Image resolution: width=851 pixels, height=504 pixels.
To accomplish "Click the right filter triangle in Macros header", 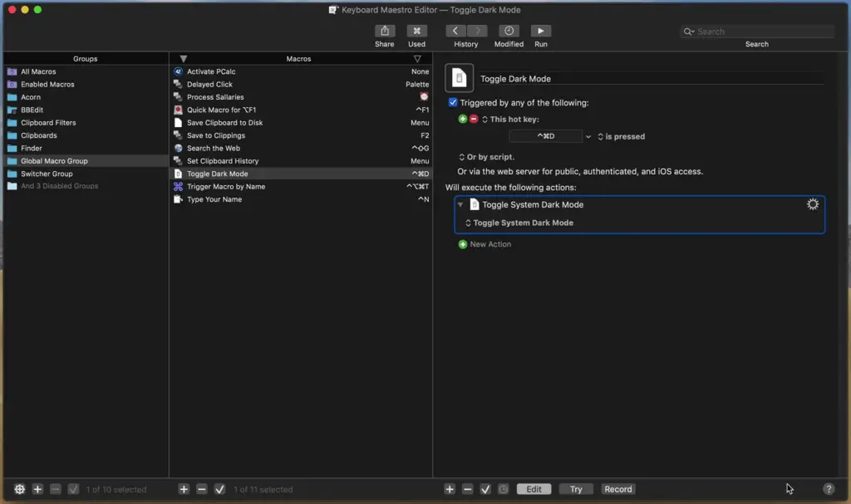I will pos(417,59).
